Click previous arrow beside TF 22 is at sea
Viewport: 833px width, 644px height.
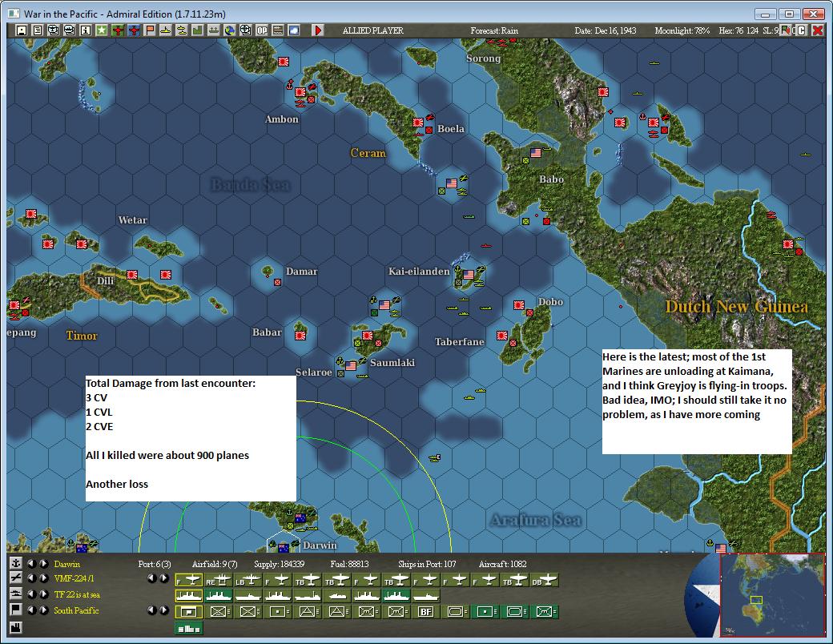[32, 594]
